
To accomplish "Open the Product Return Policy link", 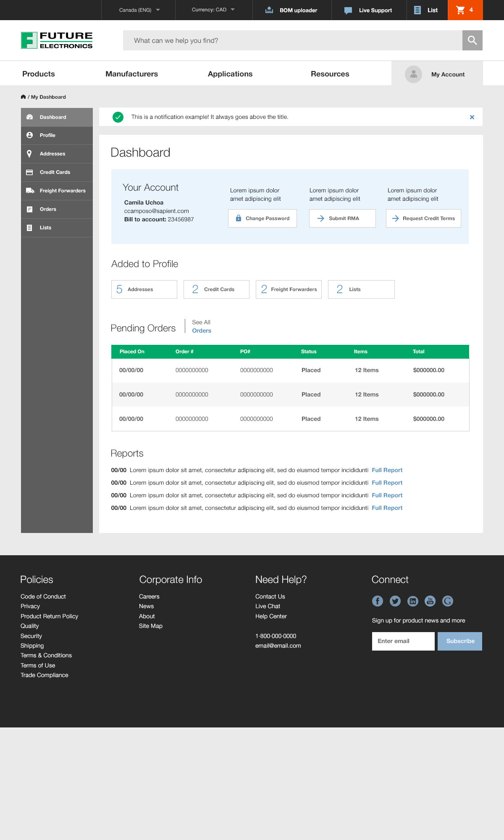I will pyautogui.click(x=49, y=616).
